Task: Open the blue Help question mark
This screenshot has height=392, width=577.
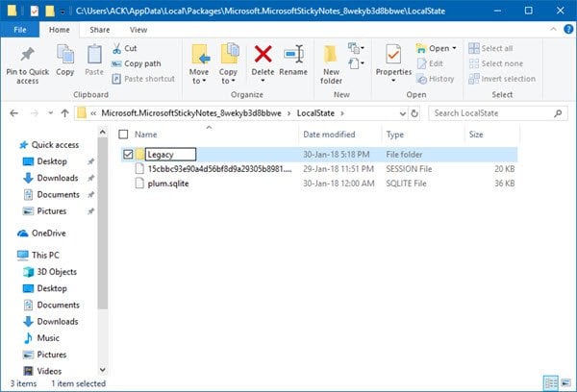Action: [x=568, y=29]
